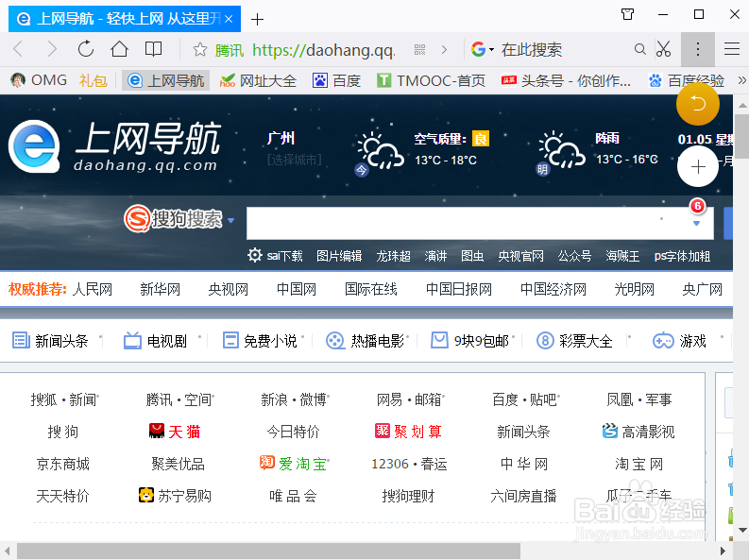Open the 百度 bookmark

tap(336, 80)
